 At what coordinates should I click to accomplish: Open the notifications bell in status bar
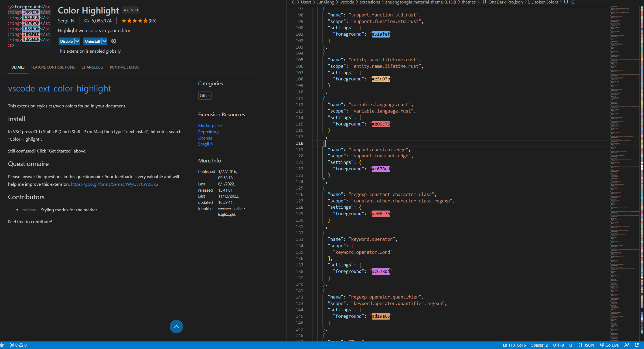coord(637,345)
